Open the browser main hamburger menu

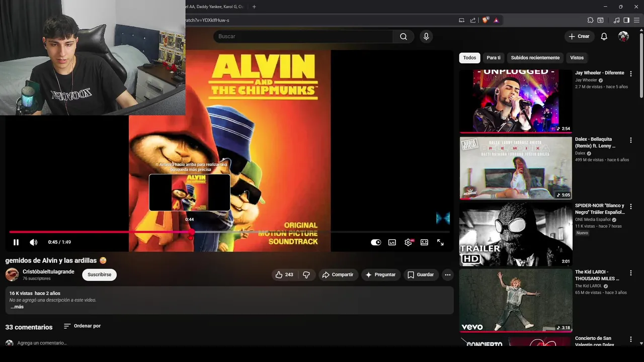coord(636,20)
